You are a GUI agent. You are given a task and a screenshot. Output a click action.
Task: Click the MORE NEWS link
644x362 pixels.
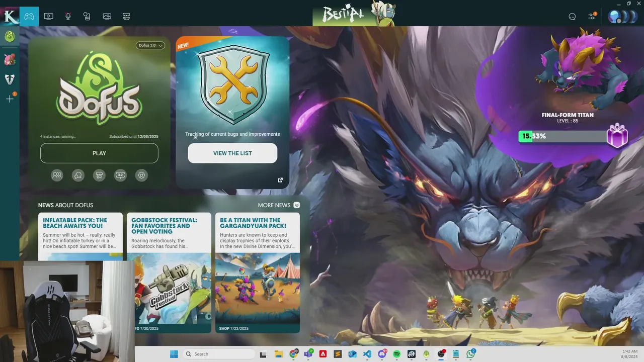[x=274, y=205]
